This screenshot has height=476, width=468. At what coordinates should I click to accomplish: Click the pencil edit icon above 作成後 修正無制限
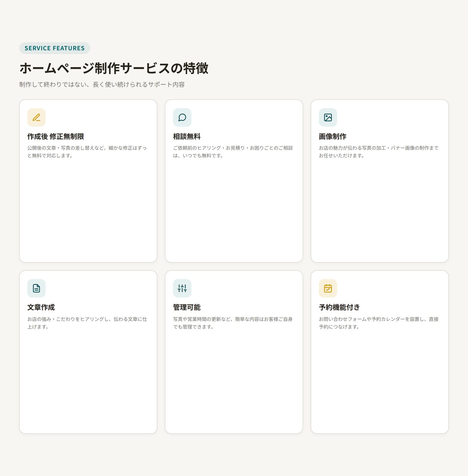click(36, 117)
